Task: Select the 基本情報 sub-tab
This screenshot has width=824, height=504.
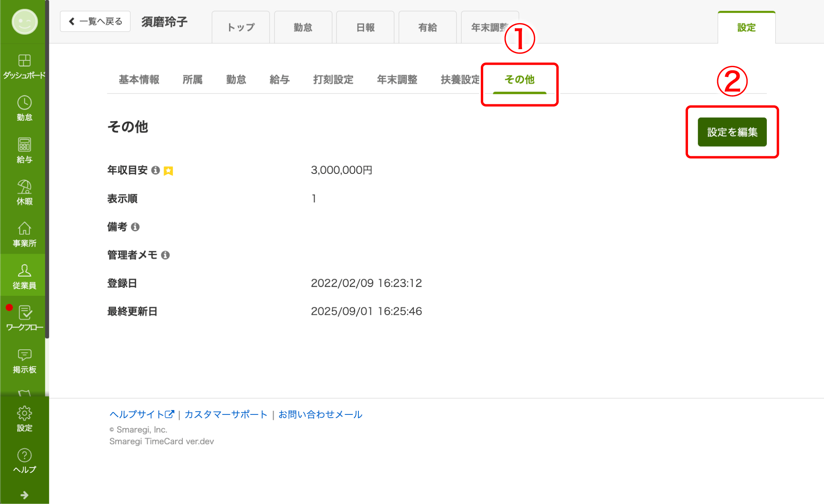Action: tap(139, 80)
